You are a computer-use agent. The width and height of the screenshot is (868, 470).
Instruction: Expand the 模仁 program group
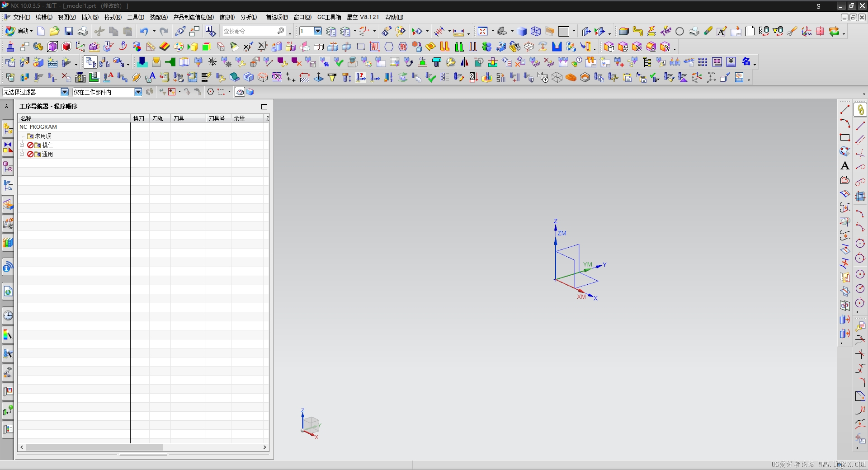(x=22, y=145)
